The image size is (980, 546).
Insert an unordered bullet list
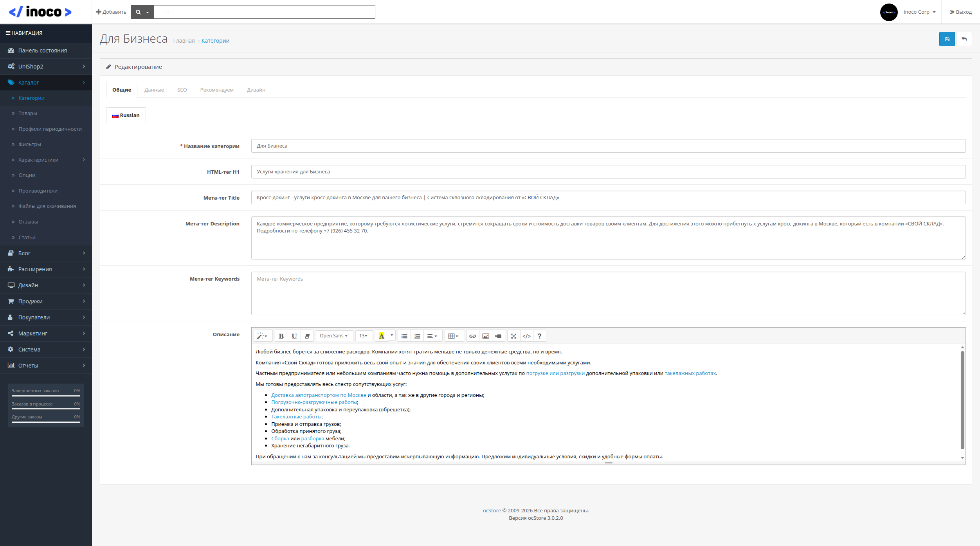(404, 336)
